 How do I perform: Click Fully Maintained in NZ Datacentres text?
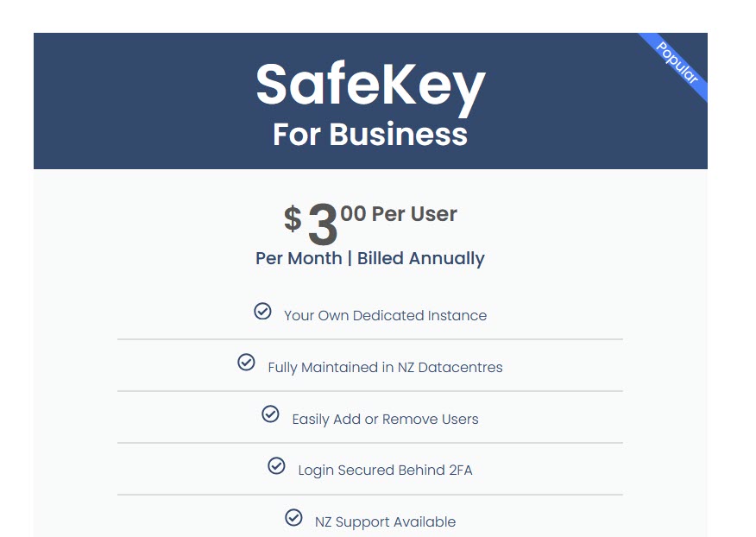click(x=385, y=368)
